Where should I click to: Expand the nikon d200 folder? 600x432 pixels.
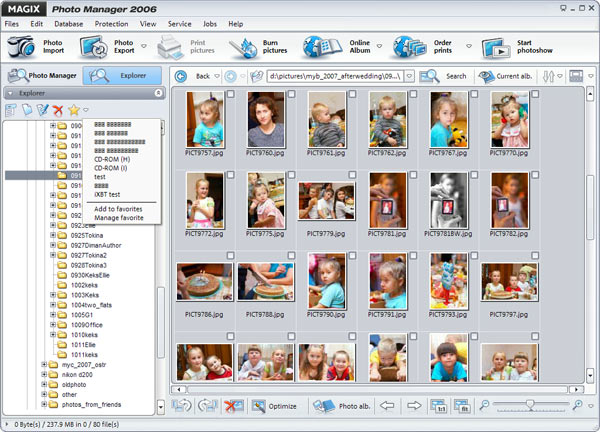tap(44, 374)
